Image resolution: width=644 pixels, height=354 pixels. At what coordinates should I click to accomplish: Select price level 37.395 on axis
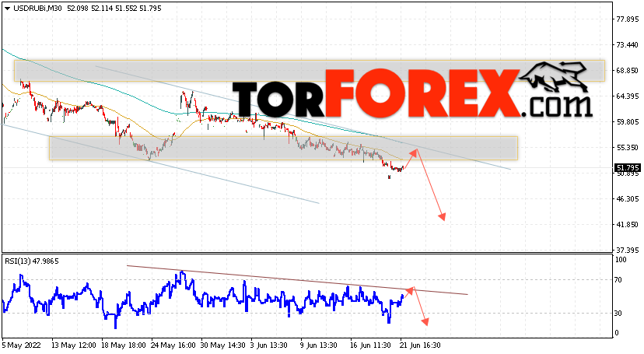627,250
